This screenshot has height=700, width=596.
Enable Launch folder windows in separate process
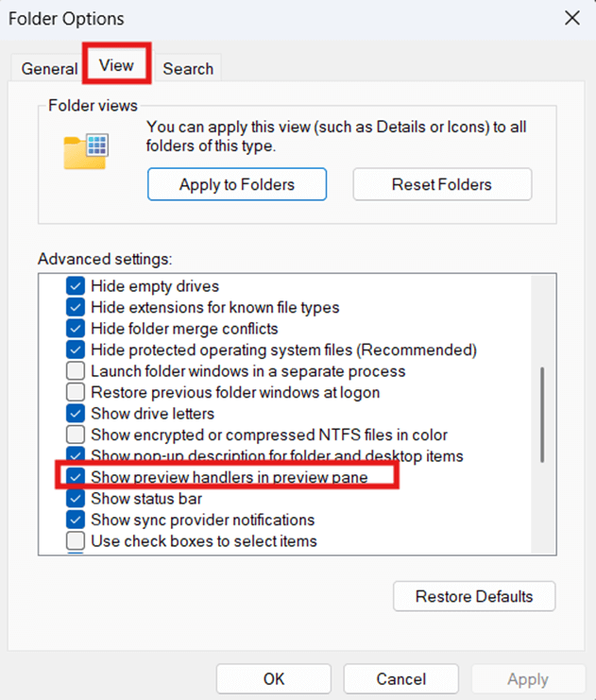coord(76,371)
